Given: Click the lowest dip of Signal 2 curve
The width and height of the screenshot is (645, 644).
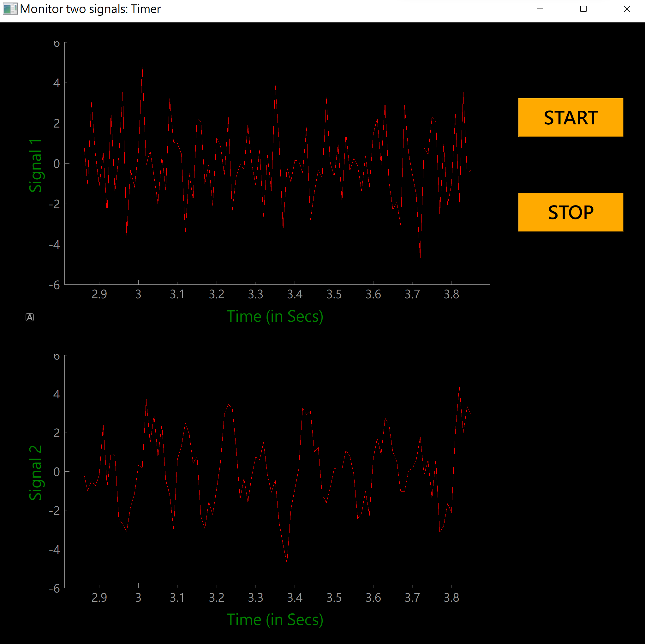Looking at the screenshot, I should click(287, 562).
